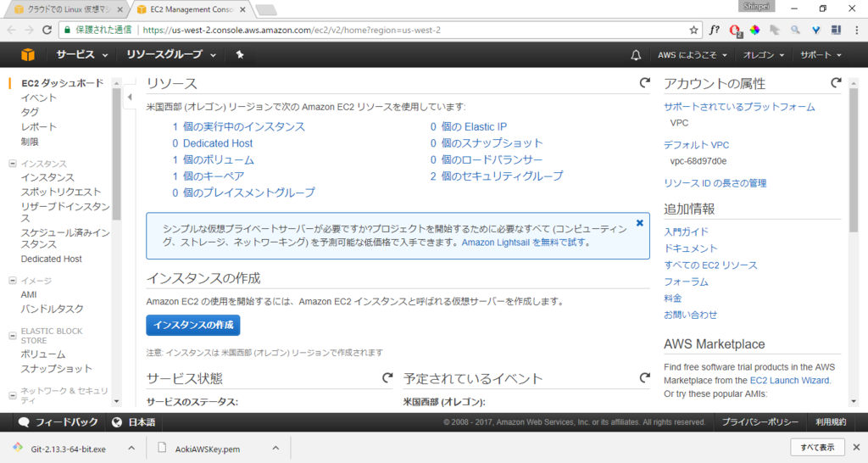This screenshot has height=463, width=868.
Task: Reload the page in Chrome
Action: [x=47, y=30]
